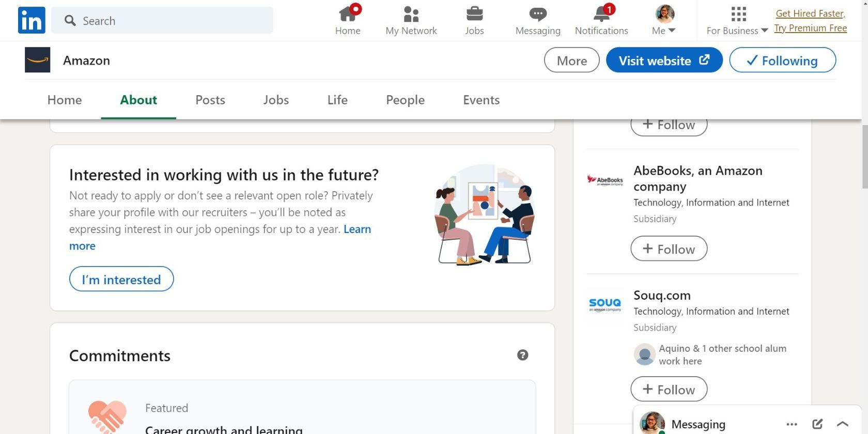Follow Souq.com
The width and height of the screenshot is (868, 434).
[x=669, y=389]
